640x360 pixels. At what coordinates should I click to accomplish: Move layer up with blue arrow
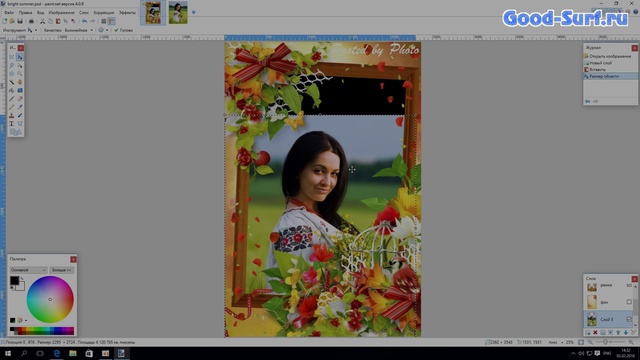pyautogui.click(x=618, y=333)
